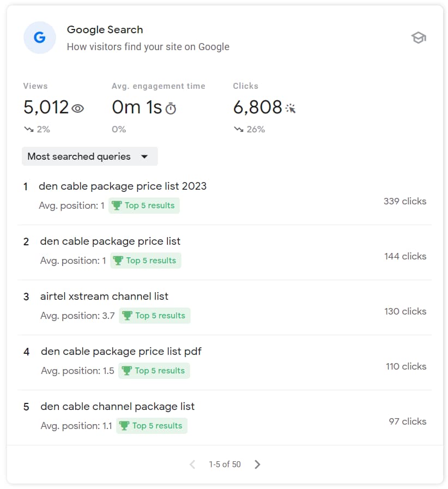Click the downward trend arrow next to 26%
The height and width of the screenshot is (489, 448).
[x=238, y=129]
